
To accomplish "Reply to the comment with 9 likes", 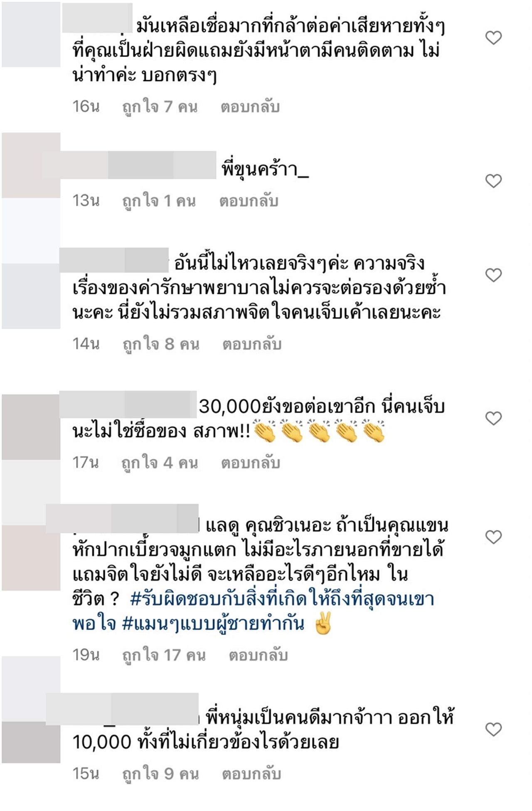I will pos(251,774).
